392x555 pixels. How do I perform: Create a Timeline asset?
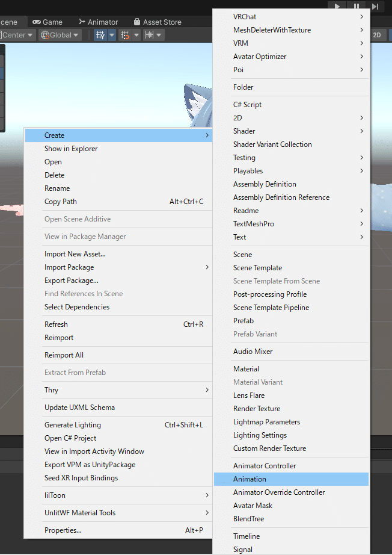click(x=291, y=536)
